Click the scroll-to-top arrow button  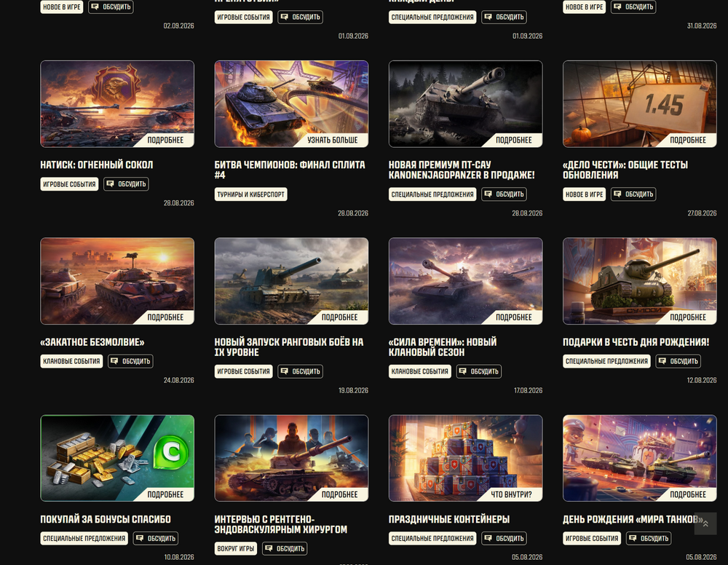705,523
